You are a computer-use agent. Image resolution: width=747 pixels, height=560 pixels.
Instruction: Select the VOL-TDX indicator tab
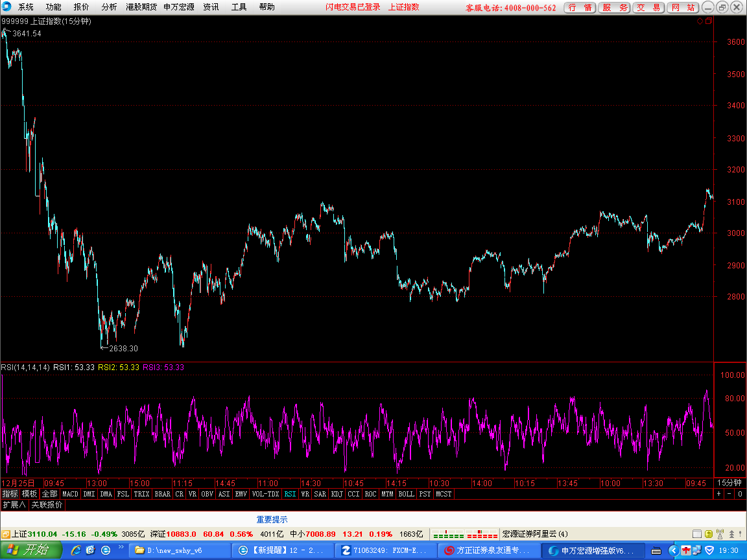coord(265,494)
